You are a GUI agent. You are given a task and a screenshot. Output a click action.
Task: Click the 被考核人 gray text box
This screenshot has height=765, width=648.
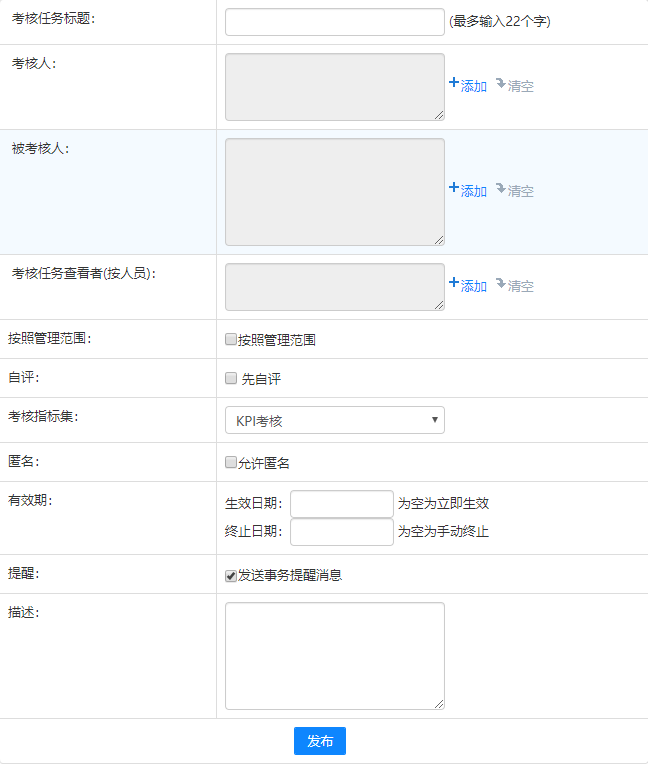tap(334, 191)
